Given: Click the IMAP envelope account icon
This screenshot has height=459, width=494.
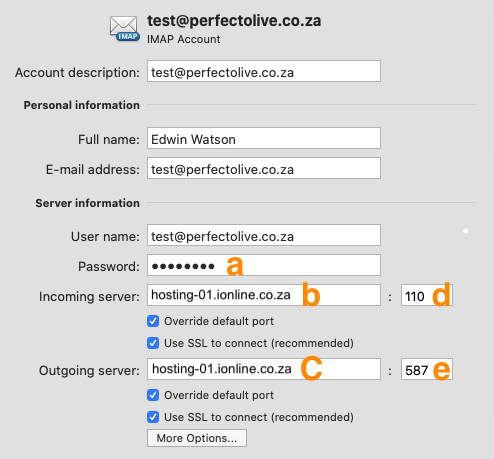Looking at the screenshot, I should pos(124,28).
